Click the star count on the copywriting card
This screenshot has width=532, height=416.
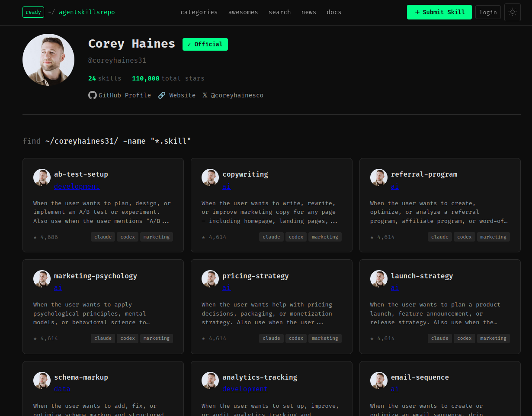[x=214, y=237]
